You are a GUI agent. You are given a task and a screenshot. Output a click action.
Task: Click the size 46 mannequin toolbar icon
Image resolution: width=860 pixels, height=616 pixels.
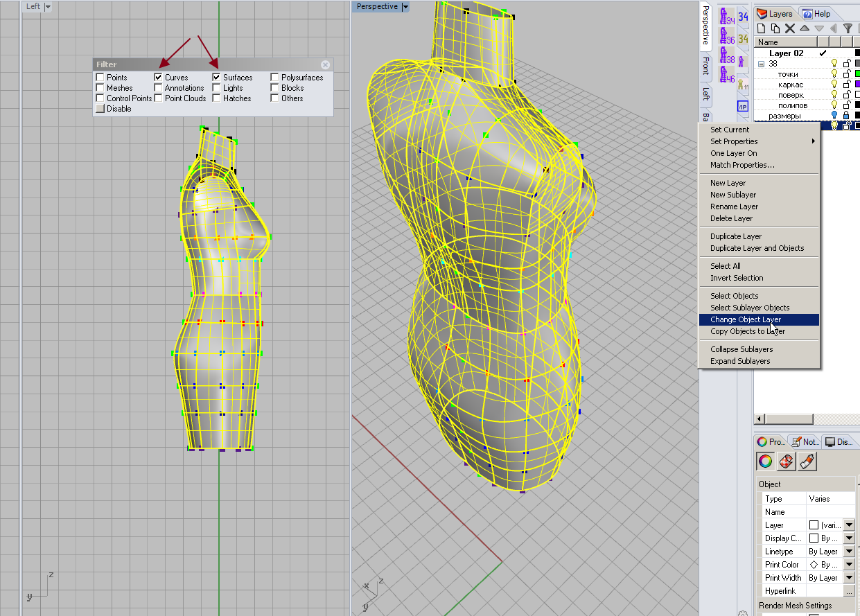(x=726, y=75)
